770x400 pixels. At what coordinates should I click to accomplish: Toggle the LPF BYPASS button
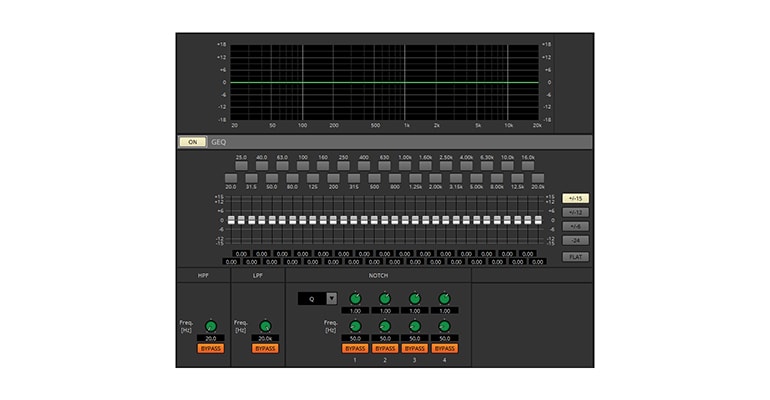(x=265, y=349)
